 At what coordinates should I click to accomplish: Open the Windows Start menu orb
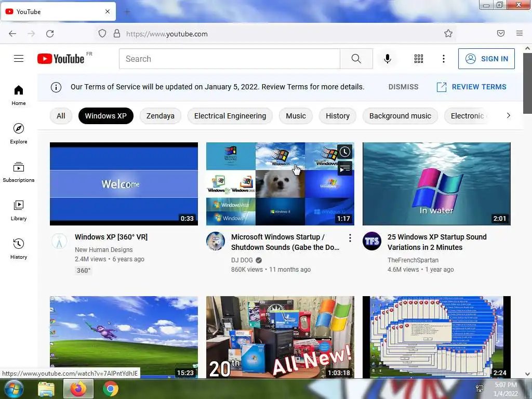click(x=14, y=389)
